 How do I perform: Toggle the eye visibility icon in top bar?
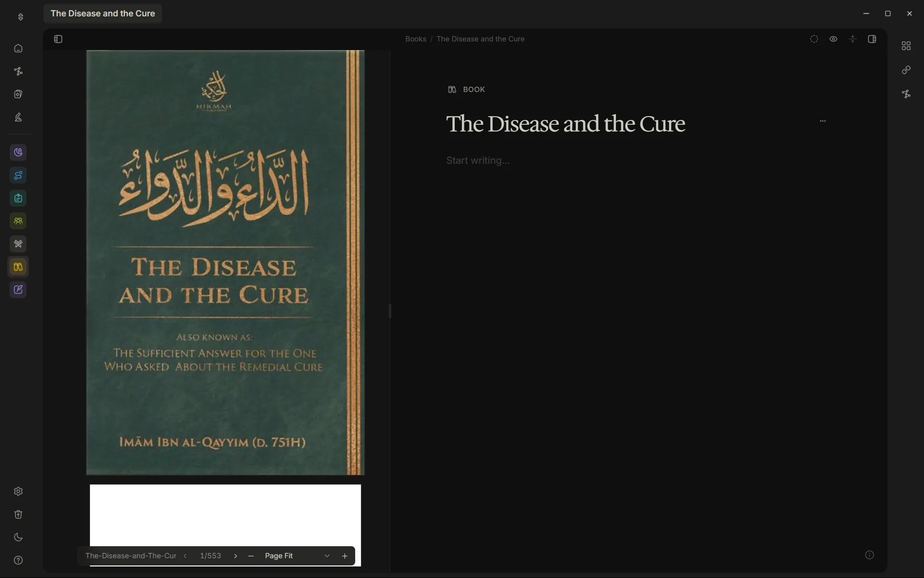click(833, 39)
